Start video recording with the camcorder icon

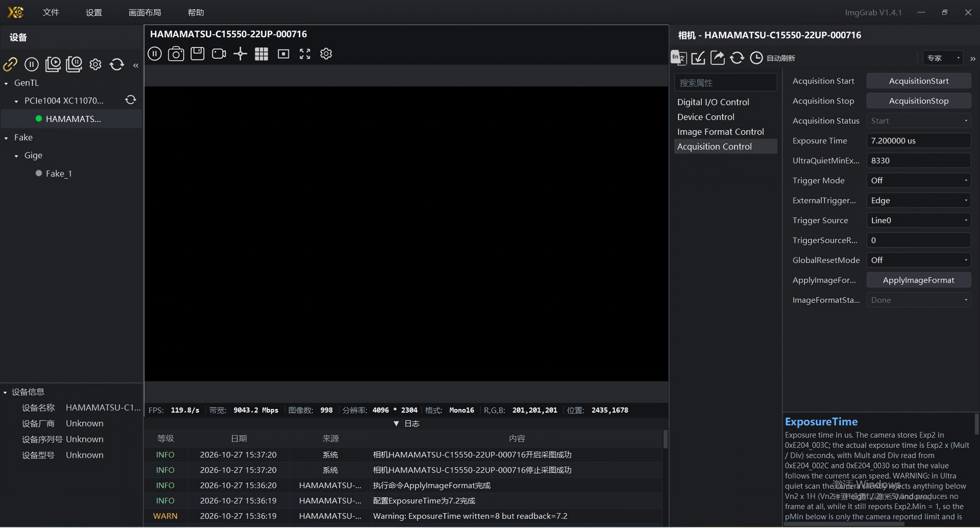click(219, 54)
